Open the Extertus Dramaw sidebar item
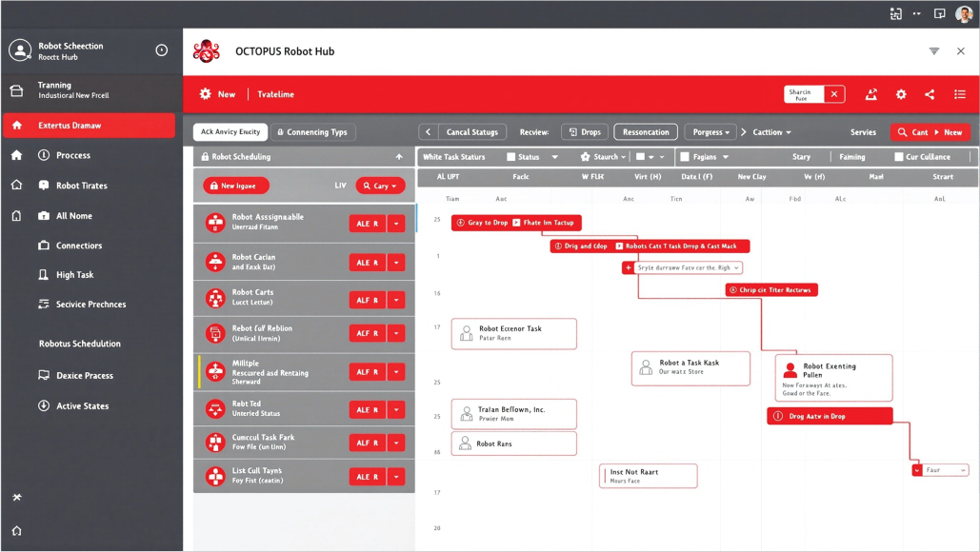This screenshot has height=552, width=980. [90, 126]
